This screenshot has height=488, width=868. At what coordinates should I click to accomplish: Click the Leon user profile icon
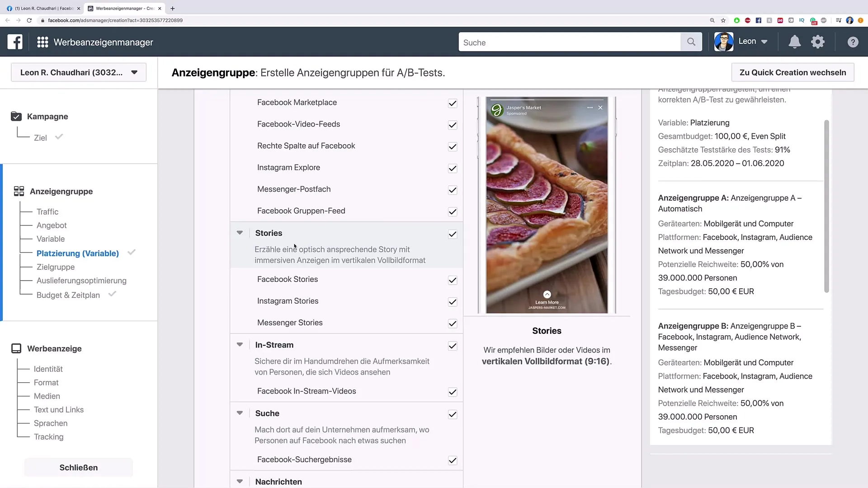pos(723,41)
